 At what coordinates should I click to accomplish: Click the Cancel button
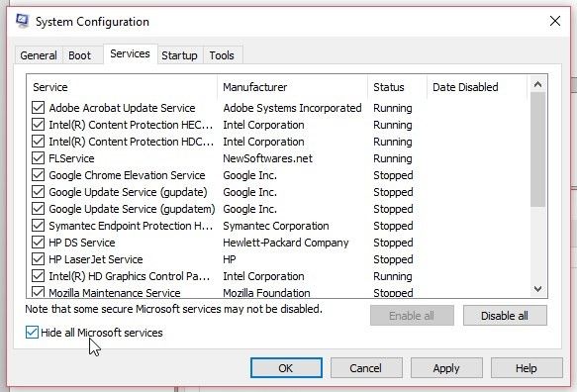click(x=366, y=367)
